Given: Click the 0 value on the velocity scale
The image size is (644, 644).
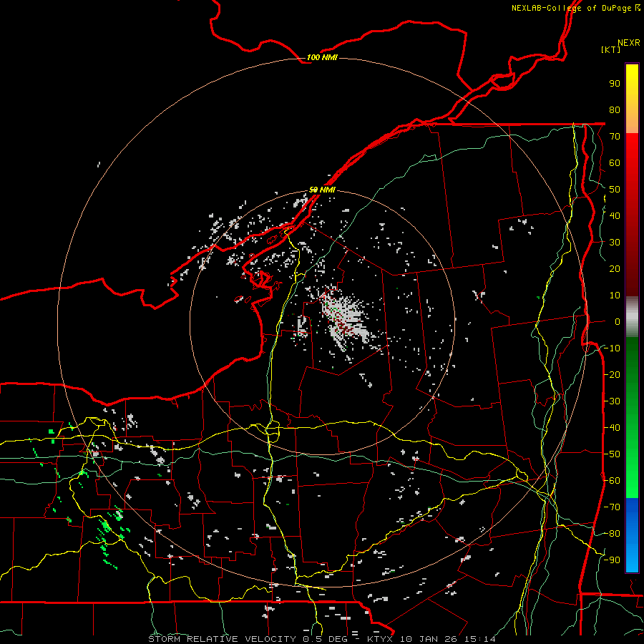Looking at the screenshot, I should tap(618, 321).
